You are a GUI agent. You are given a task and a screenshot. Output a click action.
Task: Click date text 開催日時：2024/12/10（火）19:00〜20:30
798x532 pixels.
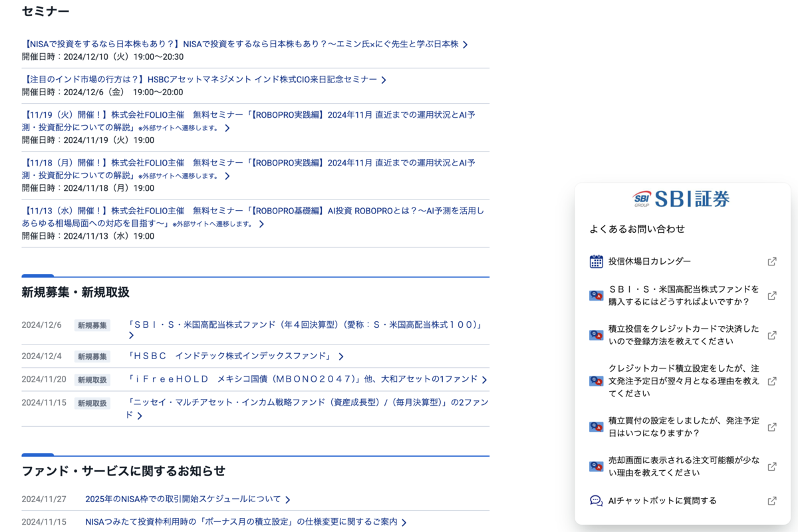click(103, 57)
